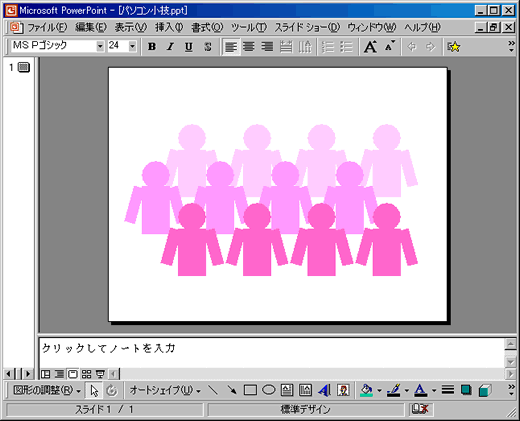The width and height of the screenshot is (520, 421).
Task: Open font color dropdown arrow
Action: [x=434, y=390]
